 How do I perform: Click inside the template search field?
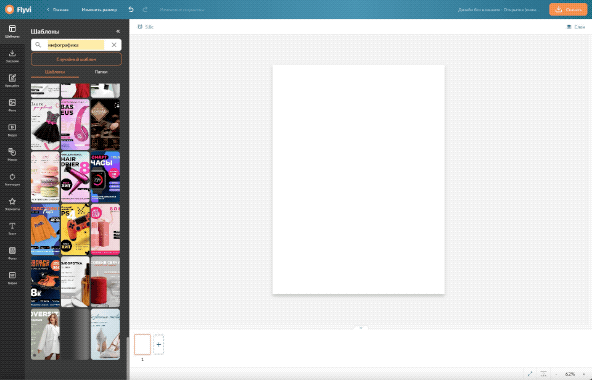click(x=76, y=45)
